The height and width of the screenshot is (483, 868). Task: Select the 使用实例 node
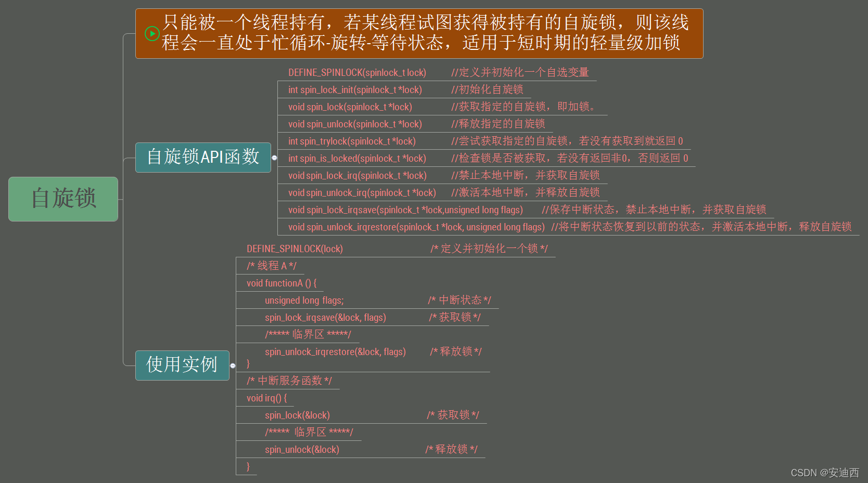pyautogui.click(x=182, y=365)
